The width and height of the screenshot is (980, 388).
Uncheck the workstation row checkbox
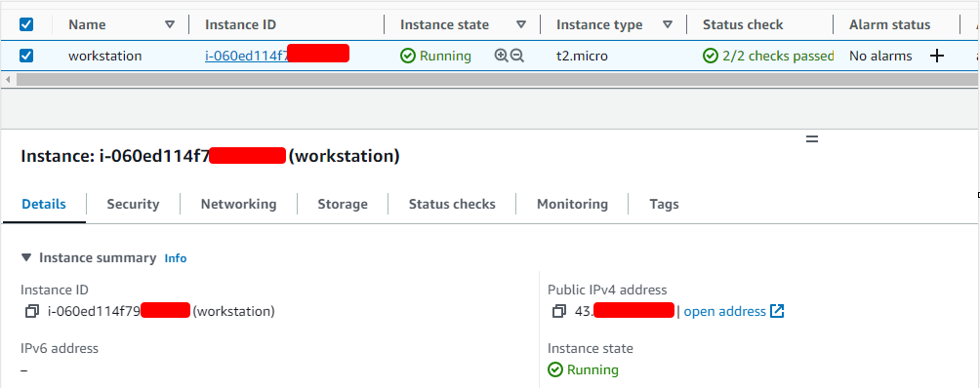click(26, 56)
